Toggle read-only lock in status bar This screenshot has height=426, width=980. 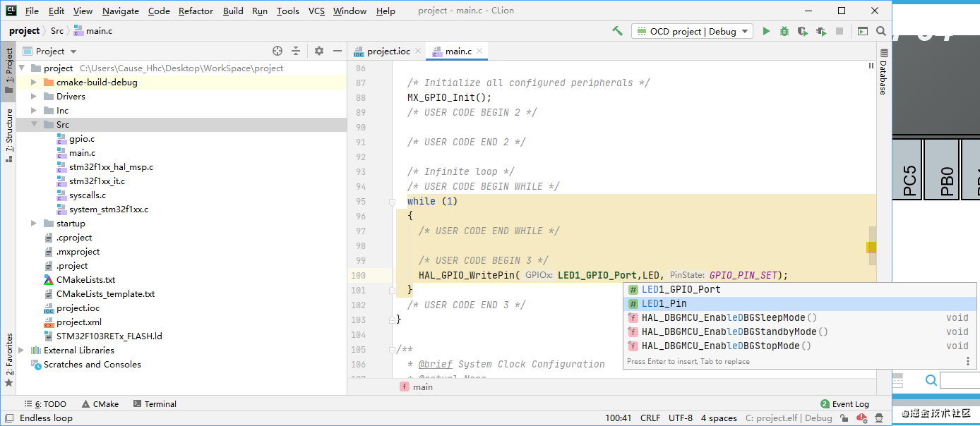pyautogui.click(x=845, y=418)
